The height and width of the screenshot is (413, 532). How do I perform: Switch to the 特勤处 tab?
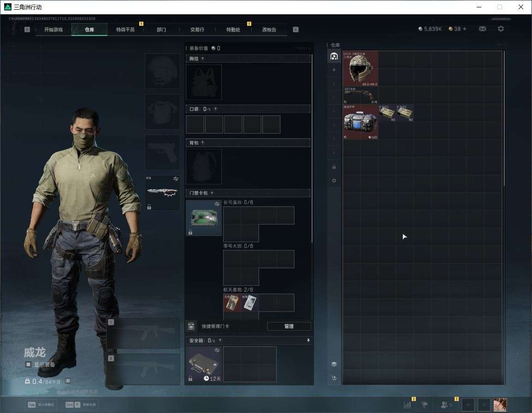233,29
